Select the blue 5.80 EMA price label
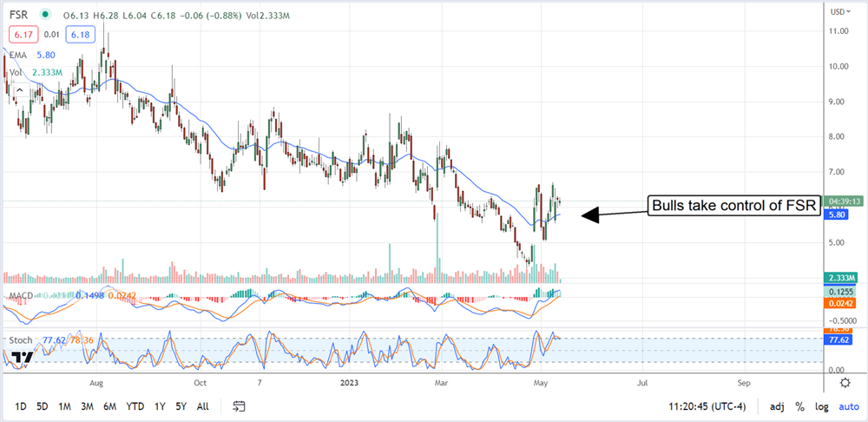The image size is (868, 422). point(838,221)
